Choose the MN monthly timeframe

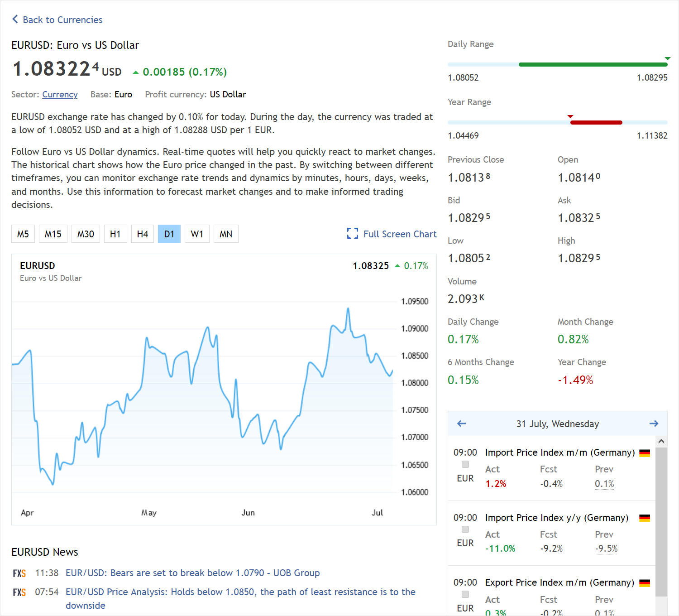point(226,234)
